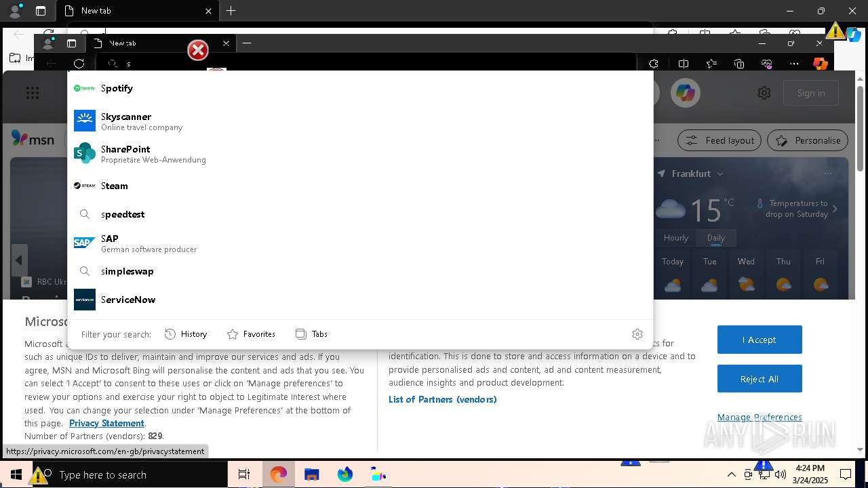Click the Spotify suggestion icon
This screenshot has width=868, height=488.
click(x=84, y=88)
